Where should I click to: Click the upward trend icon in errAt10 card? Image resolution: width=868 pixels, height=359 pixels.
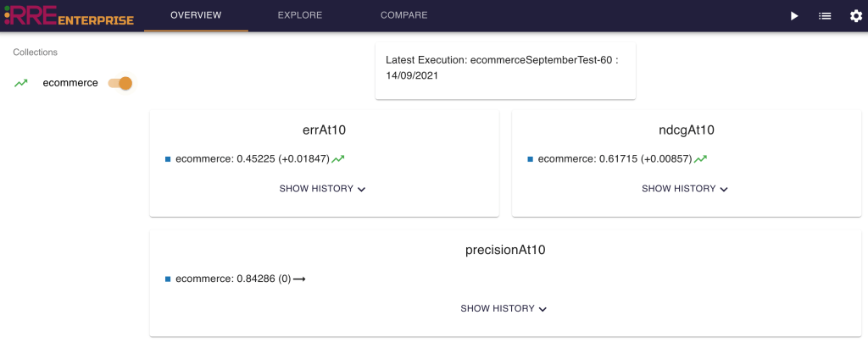coord(338,158)
